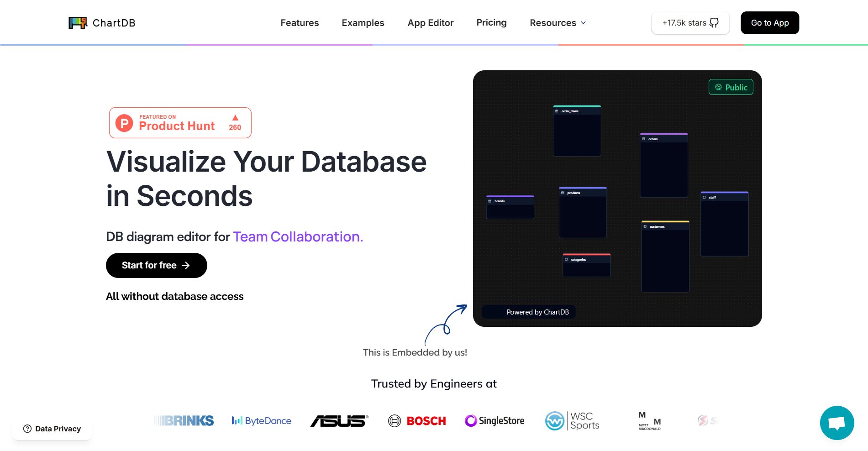Click the This is Embedded by us caption
This screenshot has height=451, width=868.
click(415, 352)
